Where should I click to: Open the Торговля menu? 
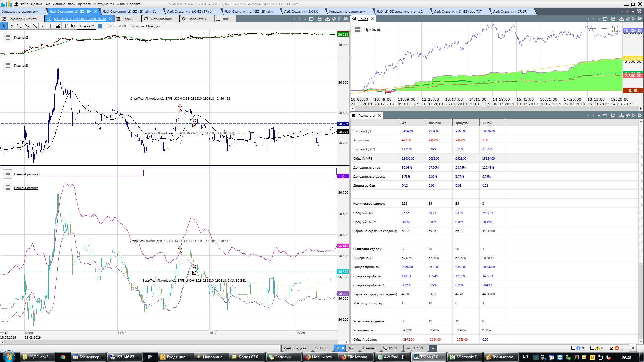[83, 4]
